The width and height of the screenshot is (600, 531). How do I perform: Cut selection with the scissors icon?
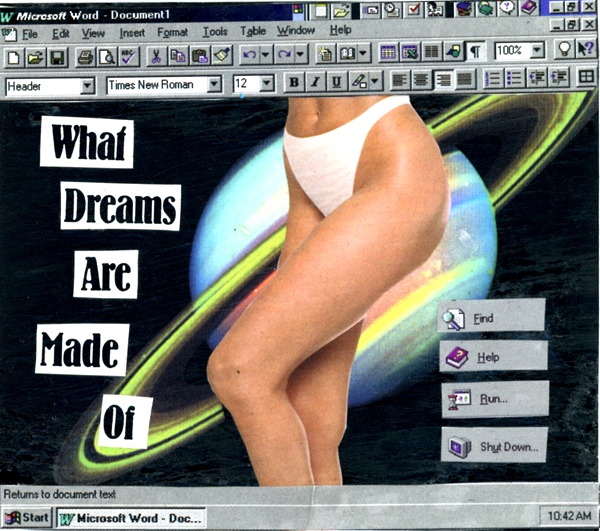(x=156, y=56)
